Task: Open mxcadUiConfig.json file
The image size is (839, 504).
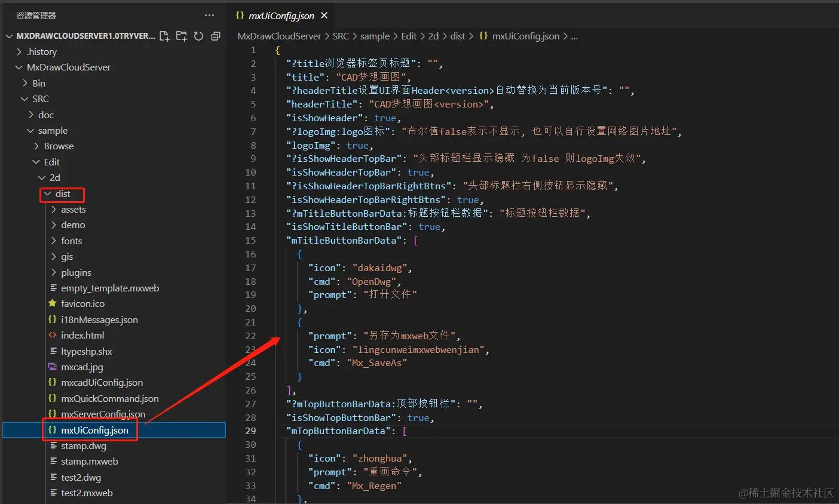Action: tap(102, 383)
